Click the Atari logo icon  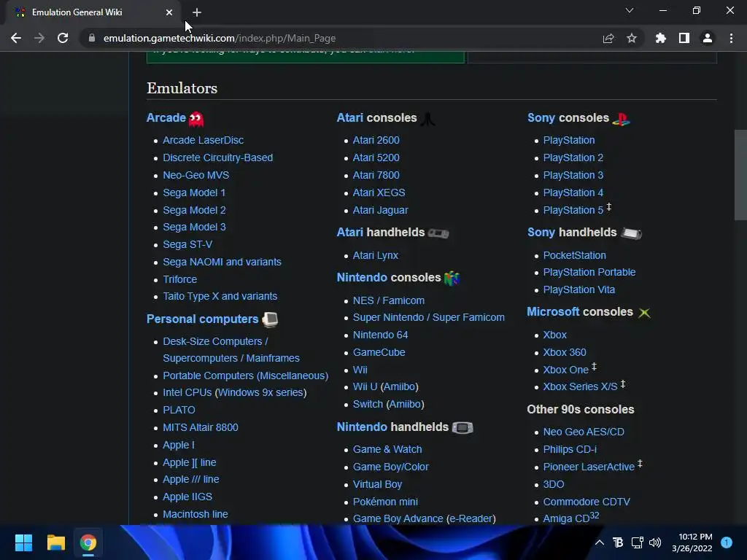427,119
